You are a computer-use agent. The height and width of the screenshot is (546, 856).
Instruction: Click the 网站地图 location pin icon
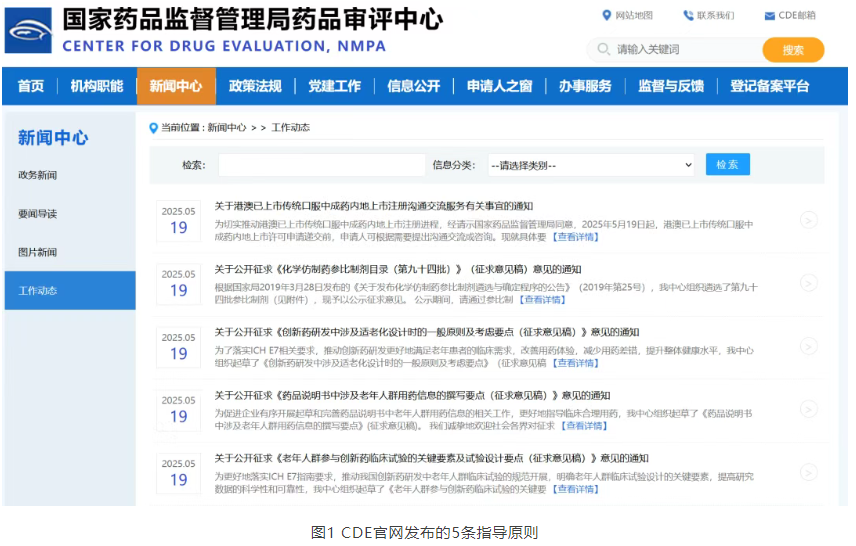(607, 15)
